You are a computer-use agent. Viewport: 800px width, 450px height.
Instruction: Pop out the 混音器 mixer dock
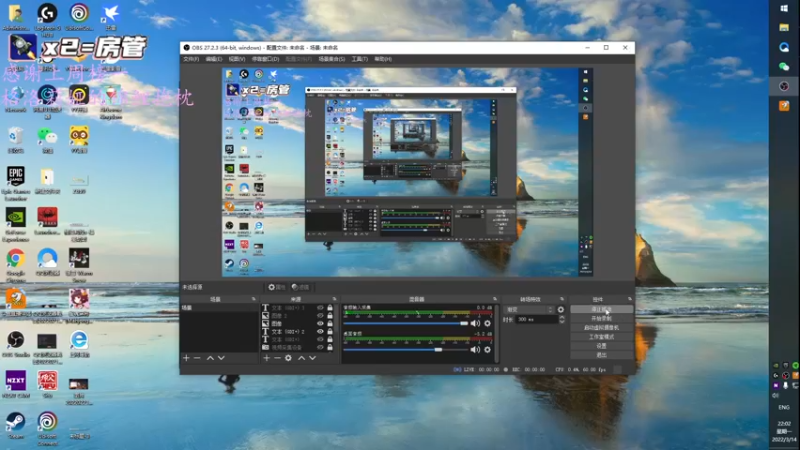tap(494, 299)
